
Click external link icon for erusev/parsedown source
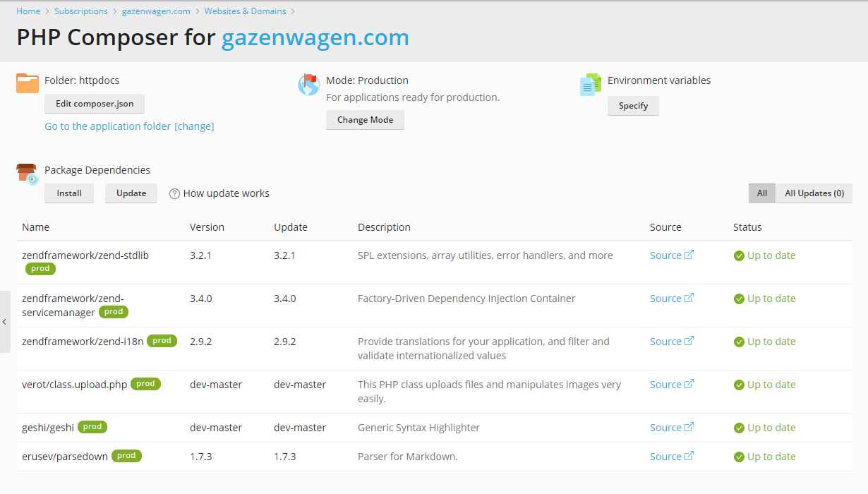click(x=689, y=456)
